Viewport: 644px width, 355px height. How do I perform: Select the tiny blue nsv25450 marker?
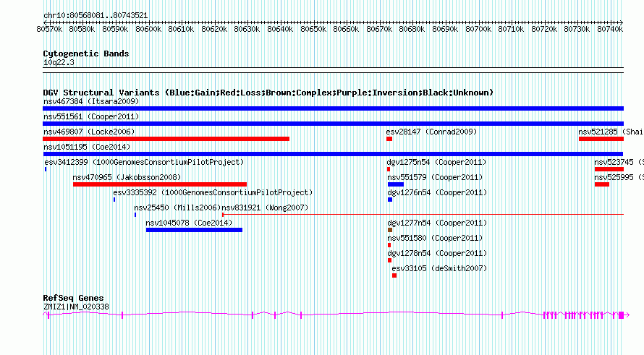(135, 215)
